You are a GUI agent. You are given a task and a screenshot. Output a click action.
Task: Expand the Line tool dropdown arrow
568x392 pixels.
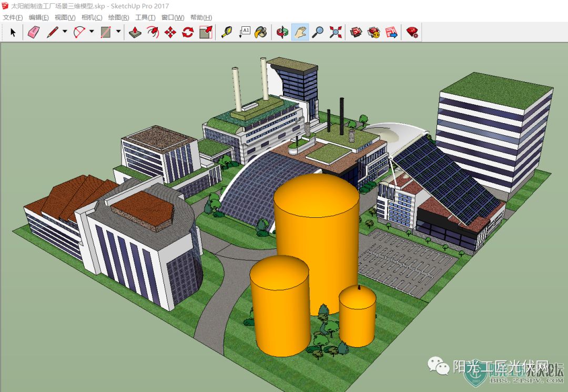[x=65, y=32]
